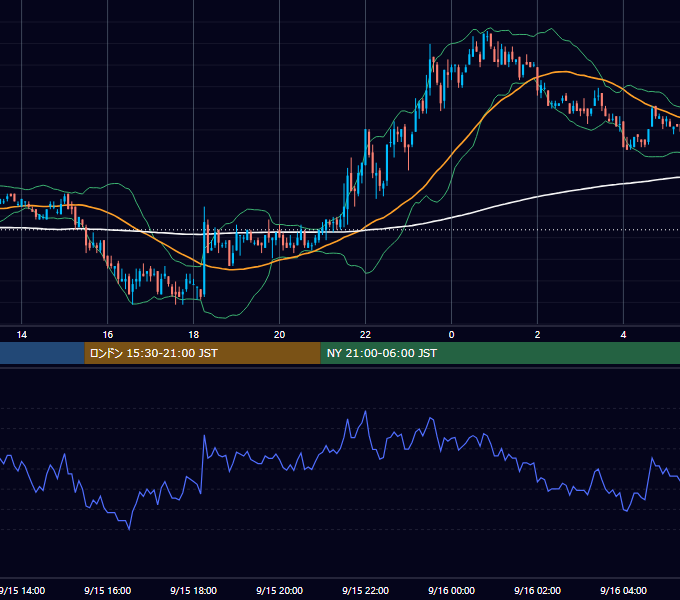Screen dimensions: 680x600
Task: Click the 9/15 20:00 date label
Action: pos(279,590)
